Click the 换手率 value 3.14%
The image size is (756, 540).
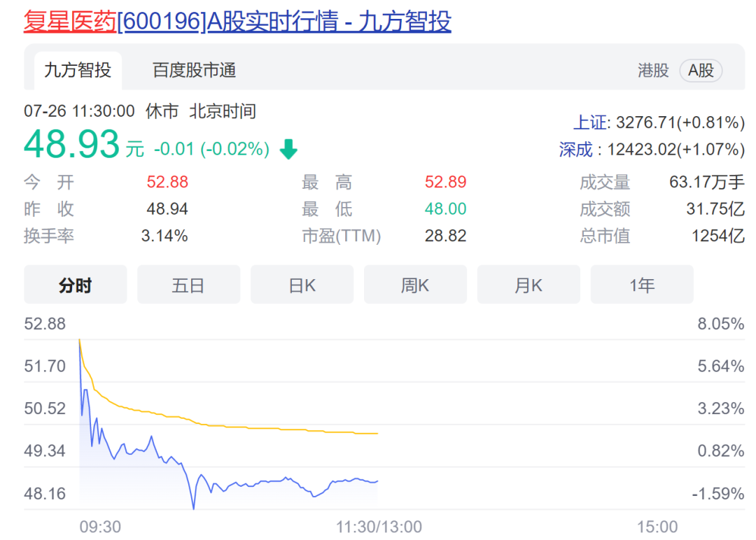pyautogui.click(x=164, y=236)
